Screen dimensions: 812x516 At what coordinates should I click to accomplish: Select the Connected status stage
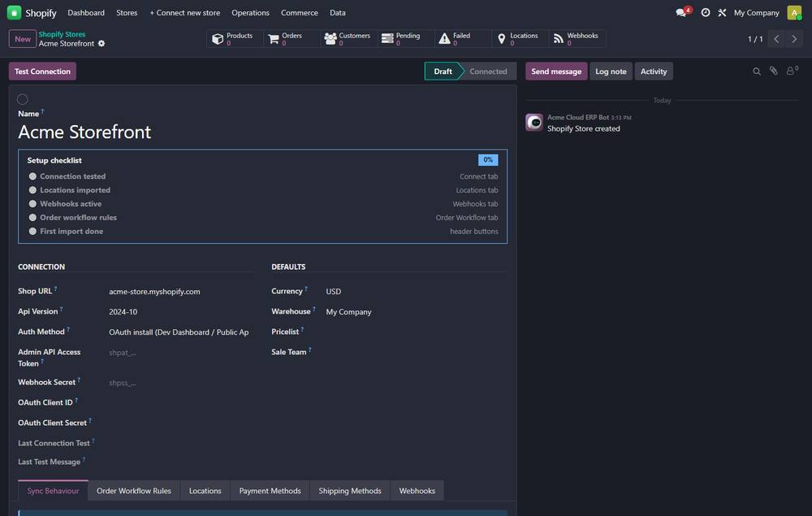tap(488, 72)
